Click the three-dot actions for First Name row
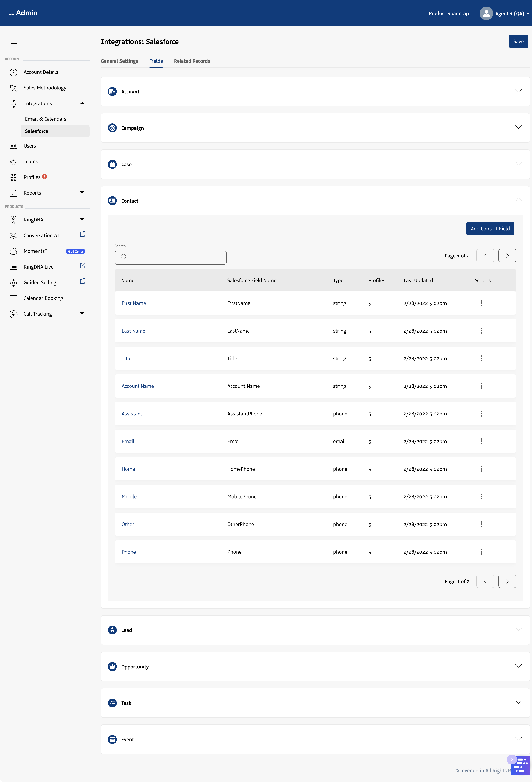Image resolution: width=532 pixels, height=782 pixels. click(481, 303)
